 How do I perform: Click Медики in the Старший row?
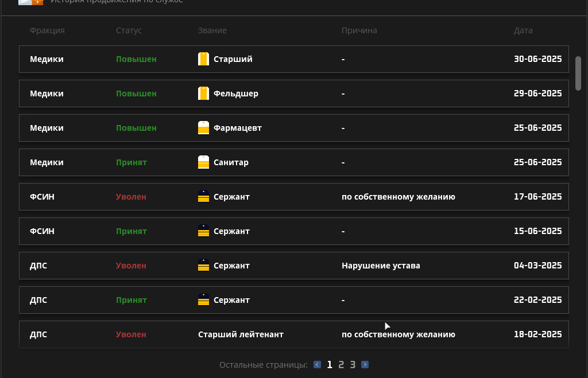(47, 59)
